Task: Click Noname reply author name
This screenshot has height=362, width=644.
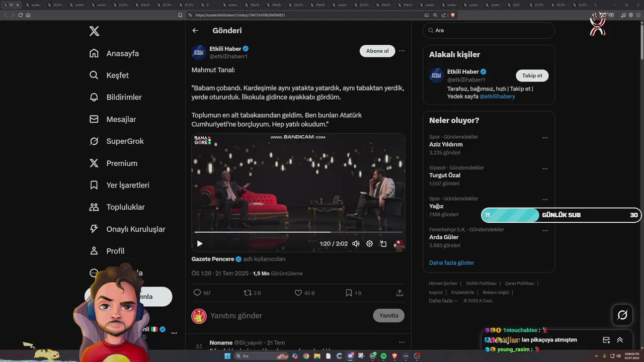Action: pyautogui.click(x=221, y=342)
